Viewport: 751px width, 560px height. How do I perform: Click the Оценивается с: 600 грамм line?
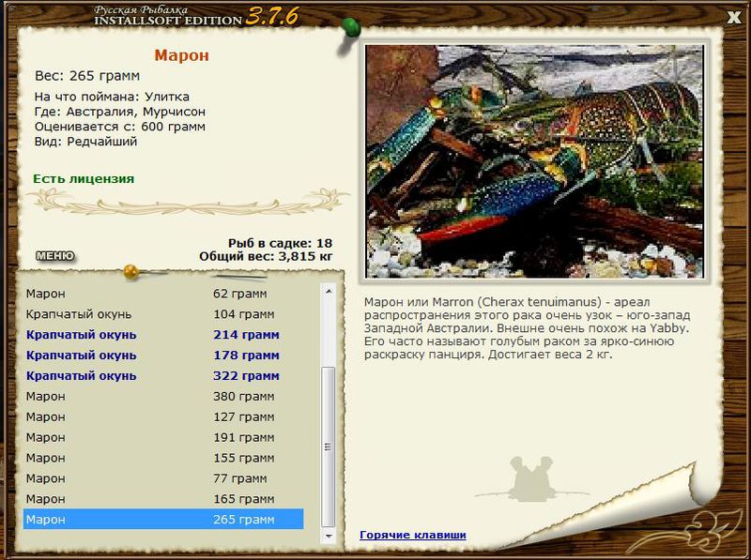pyautogui.click(x=120, y=127)
